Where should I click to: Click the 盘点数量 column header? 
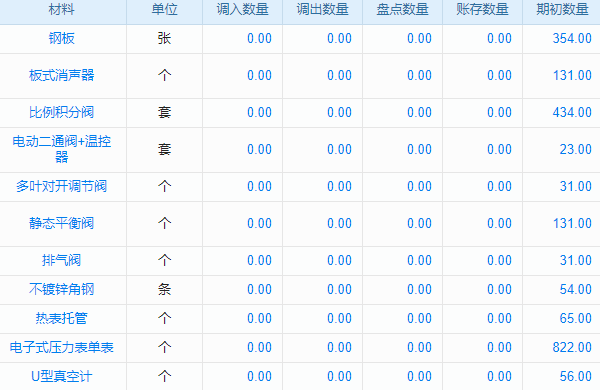[x=403, y=10]
